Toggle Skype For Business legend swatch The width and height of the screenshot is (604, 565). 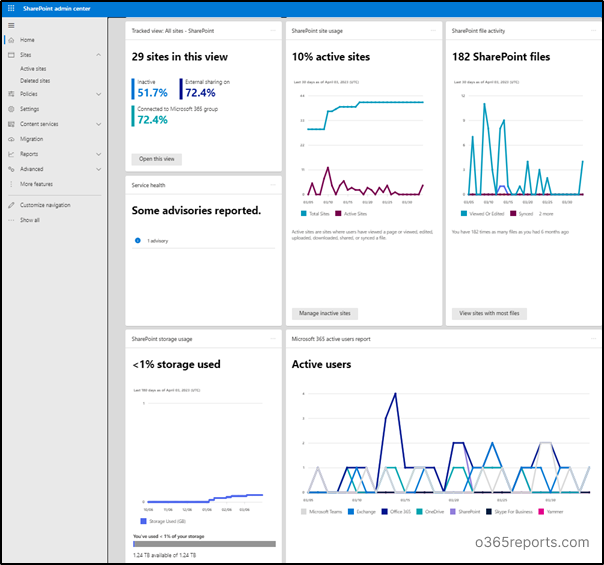(489, 511)
